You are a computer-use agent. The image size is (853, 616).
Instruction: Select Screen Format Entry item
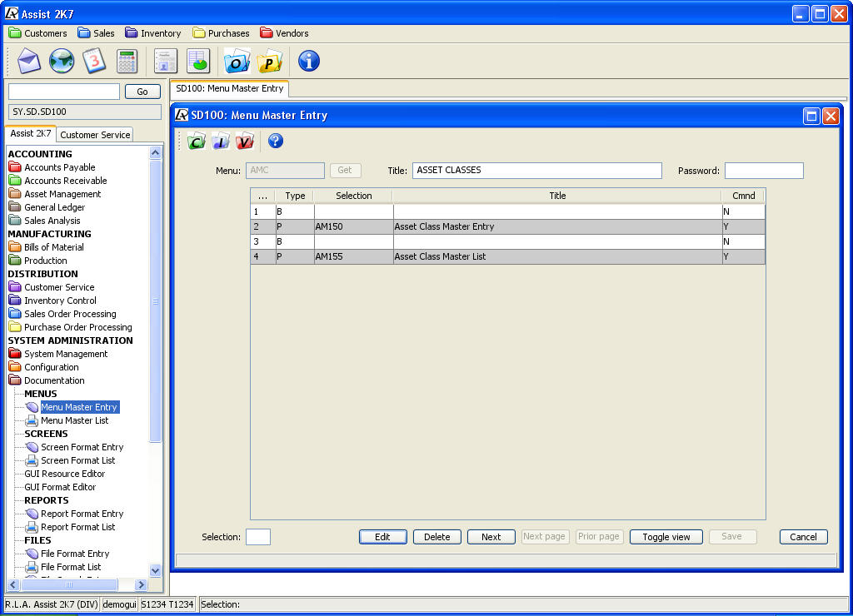pos(82,447)
